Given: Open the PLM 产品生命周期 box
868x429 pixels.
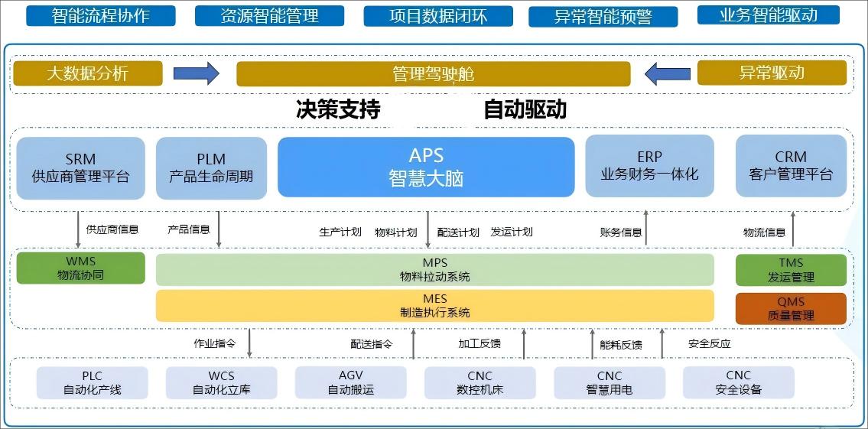Looking at the screenshot, I should pyautogui.click(x=212, y=167).
